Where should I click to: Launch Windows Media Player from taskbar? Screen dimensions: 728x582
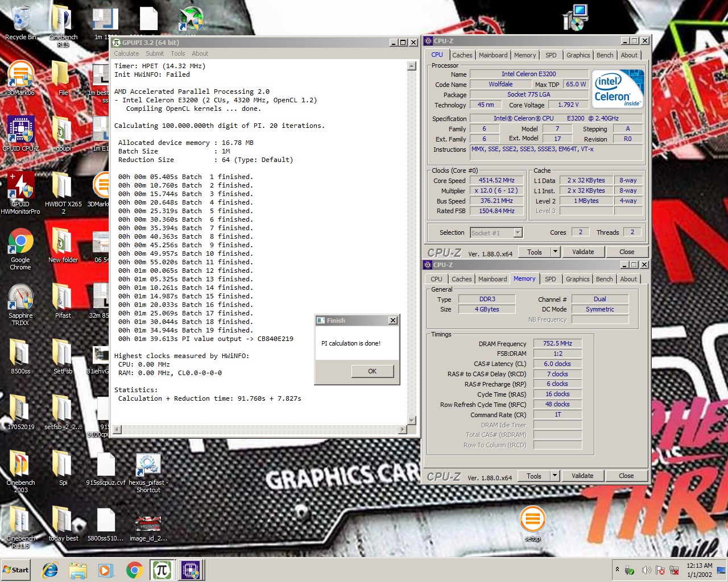(106, 570)
